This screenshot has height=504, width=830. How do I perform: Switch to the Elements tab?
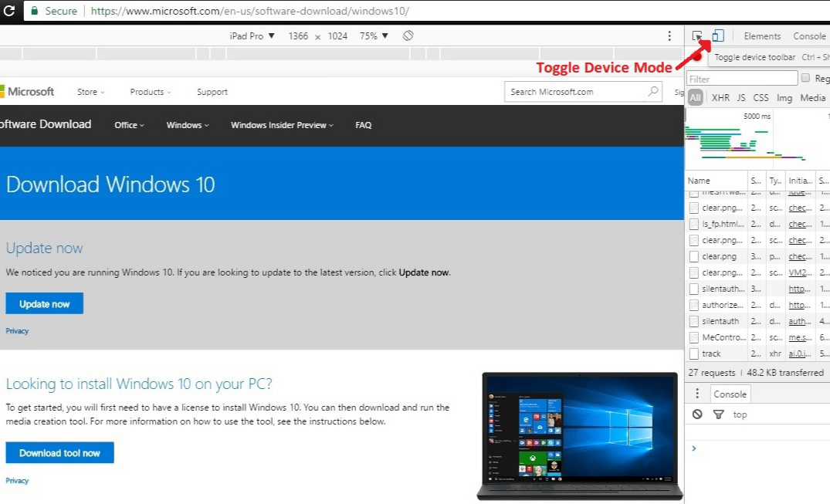[x=762, y=36]
